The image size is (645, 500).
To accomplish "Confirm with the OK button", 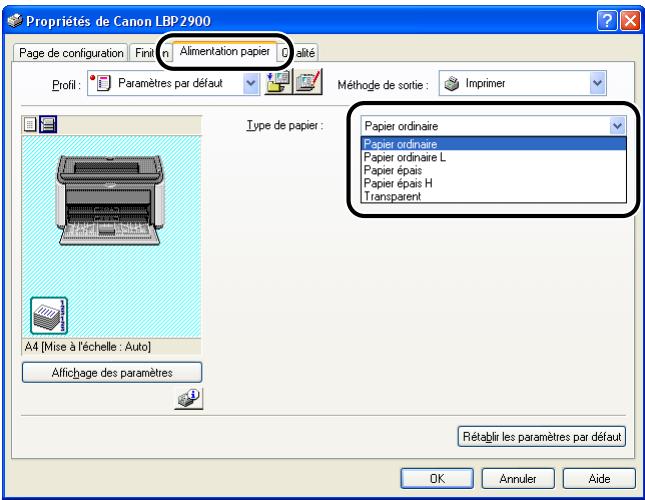I will pyautogui.click(x=437, y=479).
